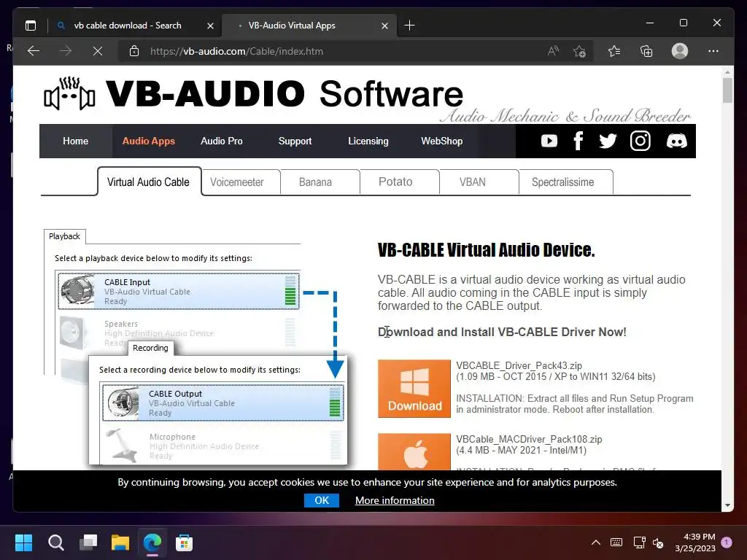Open the Edge Settings and more menu
This screenshot has height=560, width=747.
pos(713,51)
